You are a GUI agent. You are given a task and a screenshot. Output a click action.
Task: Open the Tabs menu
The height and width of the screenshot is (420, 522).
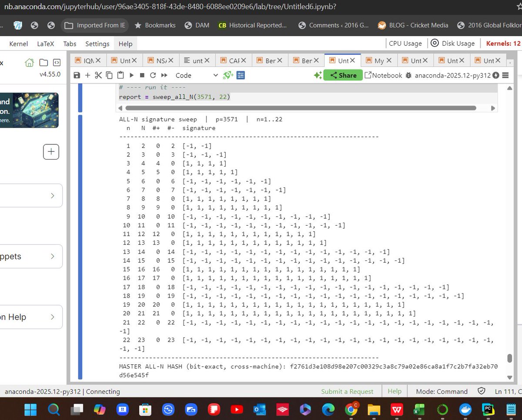tap(70, 43)
